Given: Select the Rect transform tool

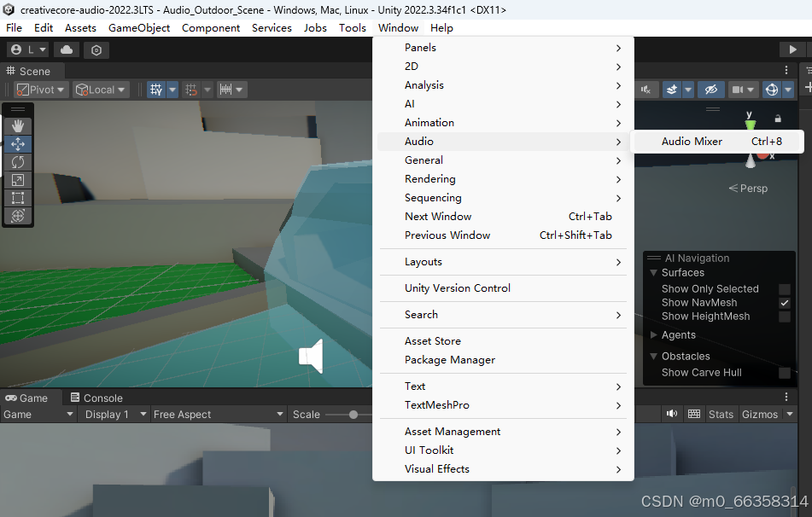Looking at the screenshot, I should tap(18, 198).
